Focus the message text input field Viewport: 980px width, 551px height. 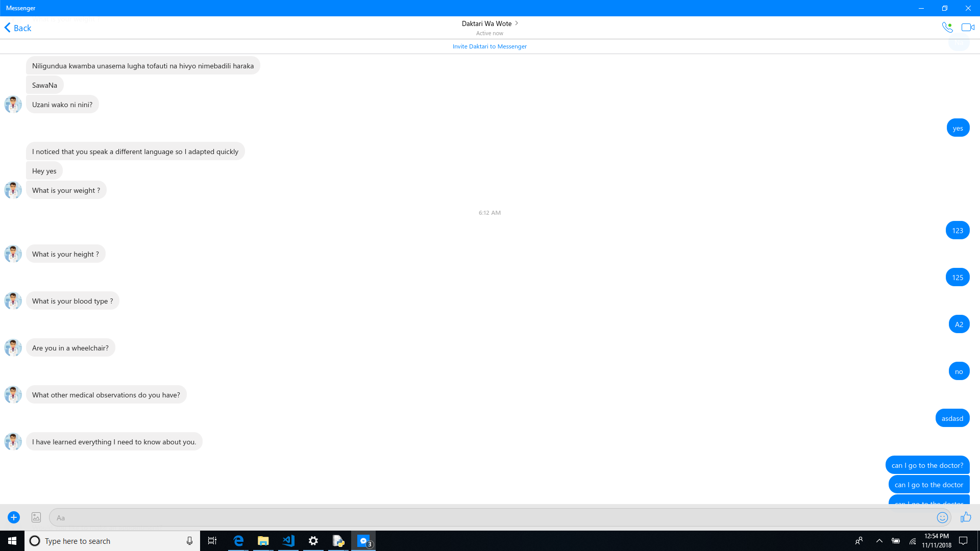point(490,517)
